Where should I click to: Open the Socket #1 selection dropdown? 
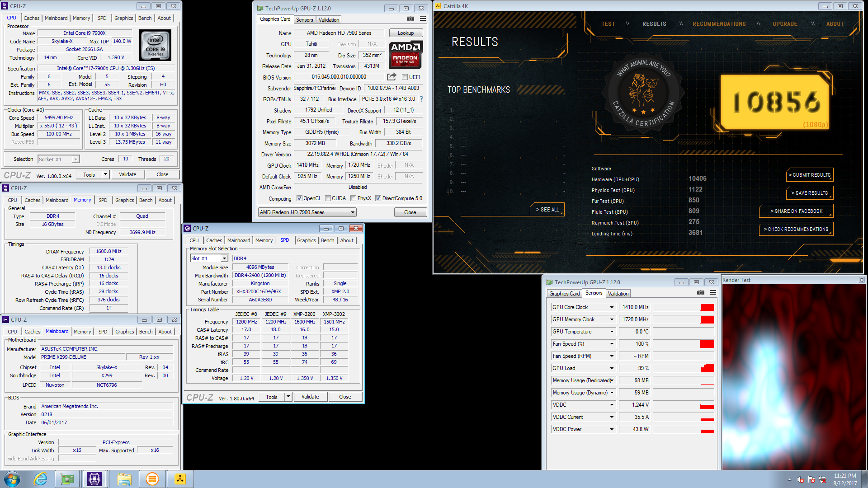58,159
